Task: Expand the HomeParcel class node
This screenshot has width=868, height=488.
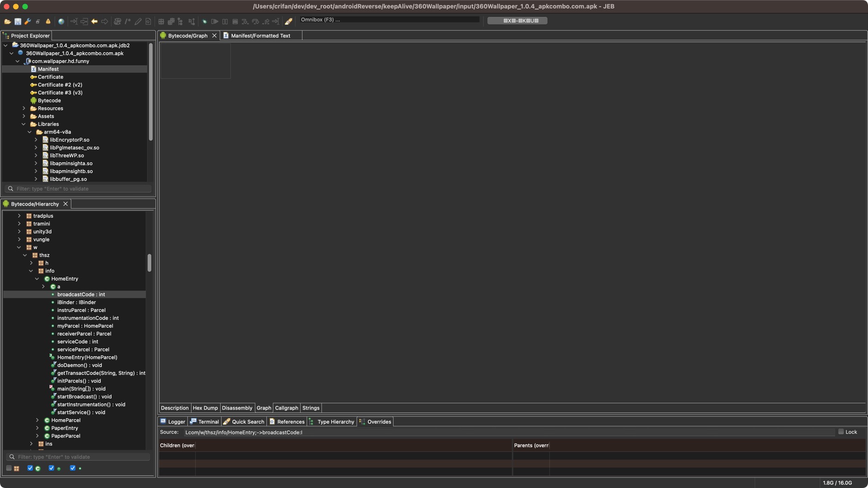Action: pos(37,420)
